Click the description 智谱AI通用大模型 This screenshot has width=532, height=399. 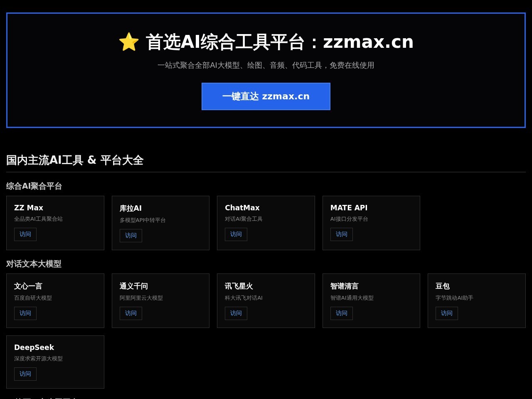(352, 298)
